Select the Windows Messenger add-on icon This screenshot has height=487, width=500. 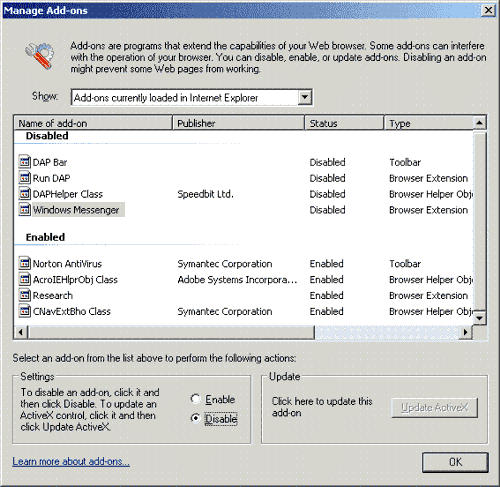[24, 210]
